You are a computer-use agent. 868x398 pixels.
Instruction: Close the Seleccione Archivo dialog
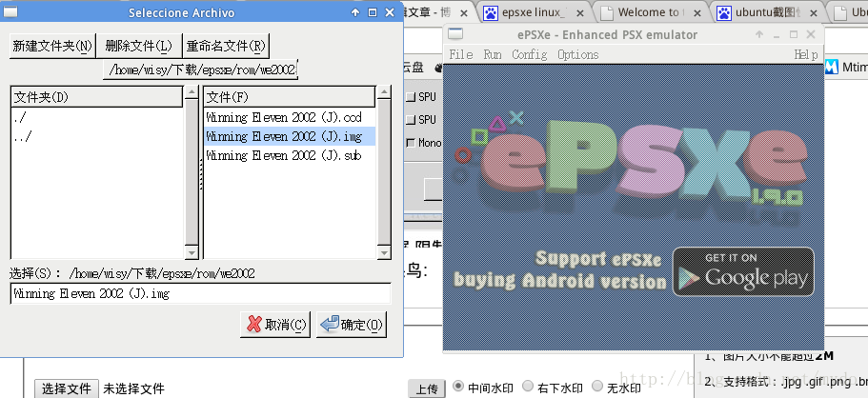pyautogui.click(x=390, y=12)
